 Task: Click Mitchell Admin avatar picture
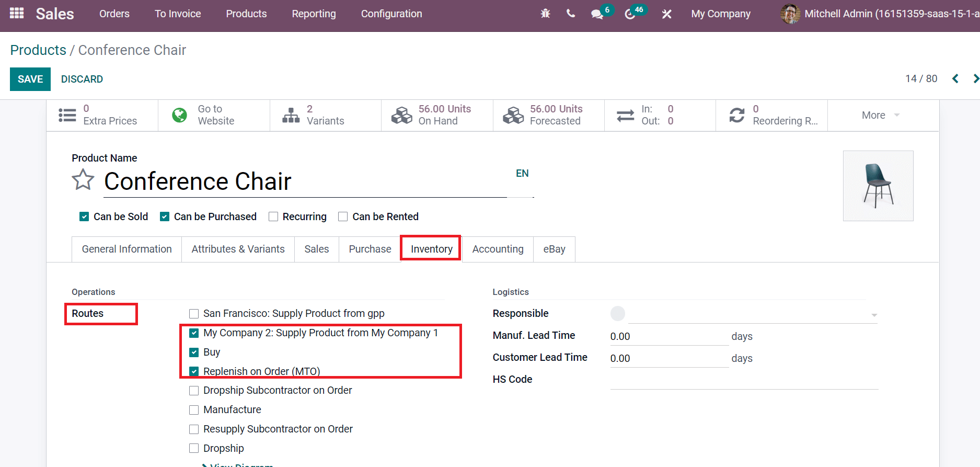coord(790,14)
